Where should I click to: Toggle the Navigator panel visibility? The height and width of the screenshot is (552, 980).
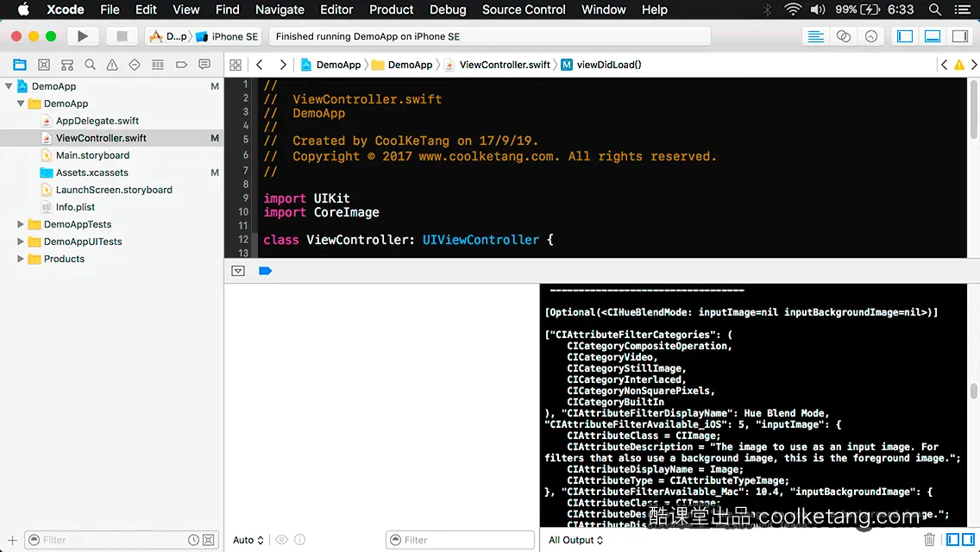coord(904,36)
